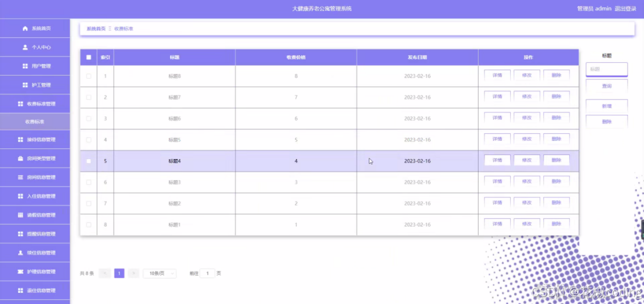The width and height of the screenshot is (644, 304).
Task: Check the box for row 标题2
Action: click(x=89, y=203)
